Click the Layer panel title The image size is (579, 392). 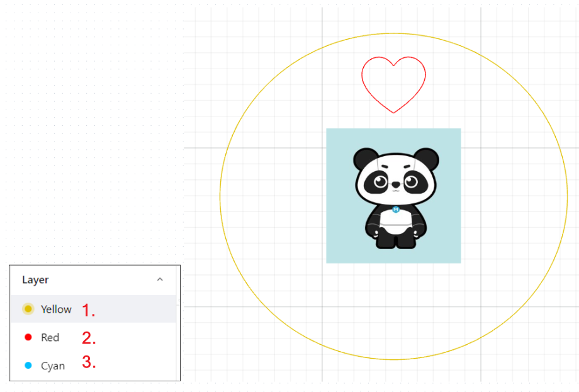click(35, 280)
